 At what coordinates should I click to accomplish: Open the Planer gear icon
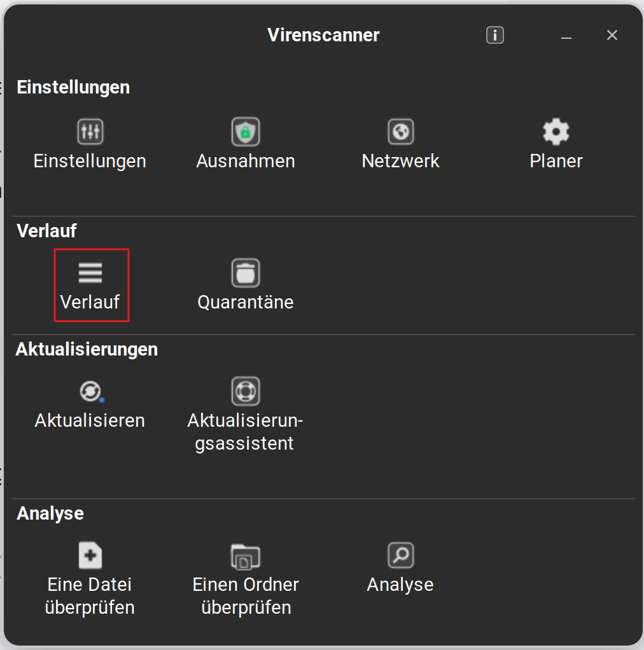pos(556,132)
